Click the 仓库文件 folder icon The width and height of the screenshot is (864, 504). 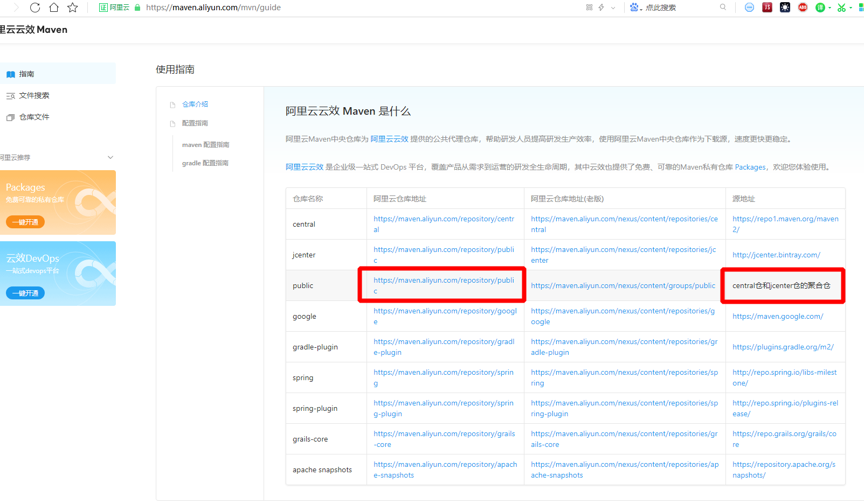click(10, 117)
